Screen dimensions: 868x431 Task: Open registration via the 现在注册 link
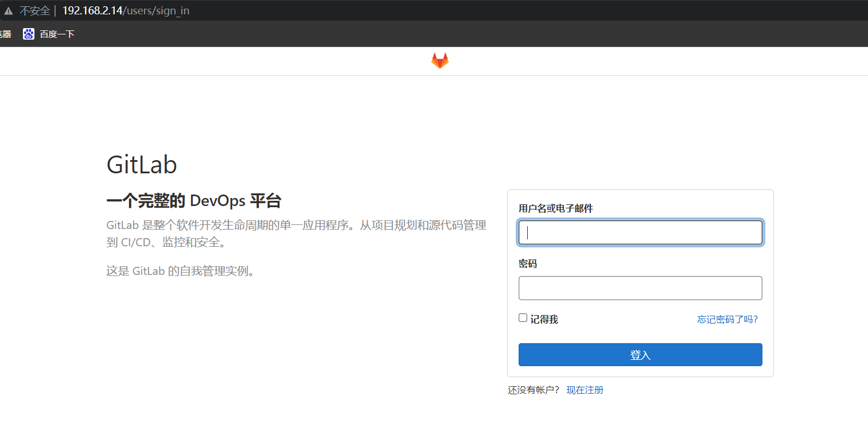click(585, 390)
